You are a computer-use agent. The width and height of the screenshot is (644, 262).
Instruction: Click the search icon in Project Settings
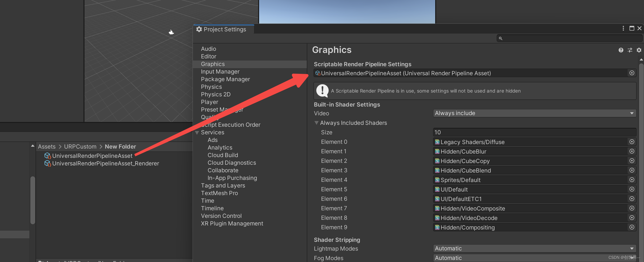[500, 38]
